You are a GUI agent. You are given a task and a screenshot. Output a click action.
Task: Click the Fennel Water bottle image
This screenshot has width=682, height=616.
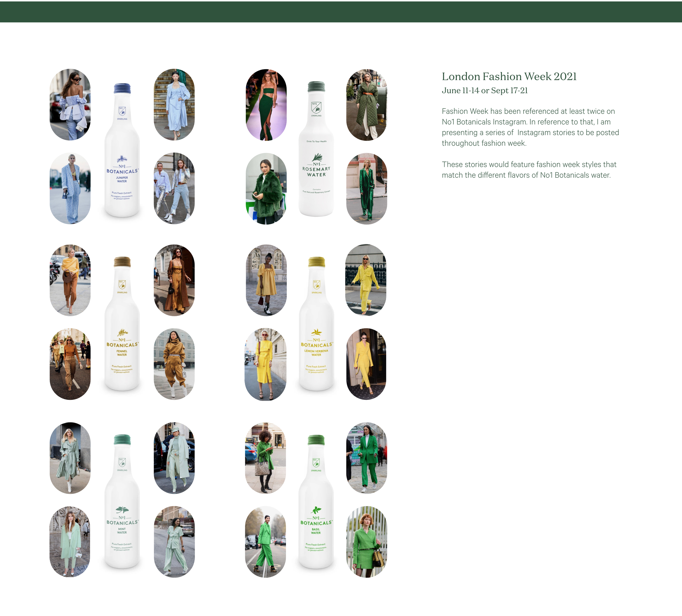coord(122,324)
